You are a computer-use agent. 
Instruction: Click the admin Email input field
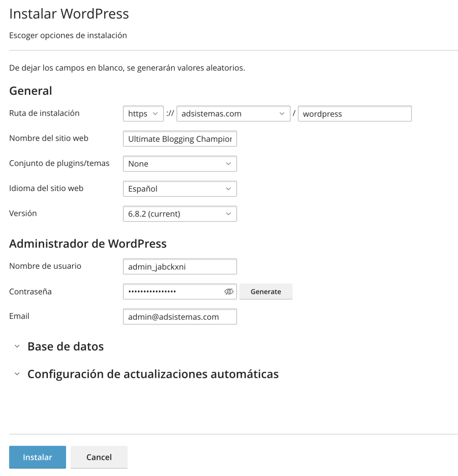tap(180, 317)
